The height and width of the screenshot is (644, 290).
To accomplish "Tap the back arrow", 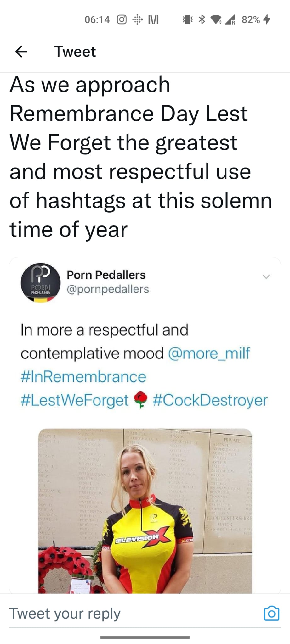I will [x=21, y=52].
